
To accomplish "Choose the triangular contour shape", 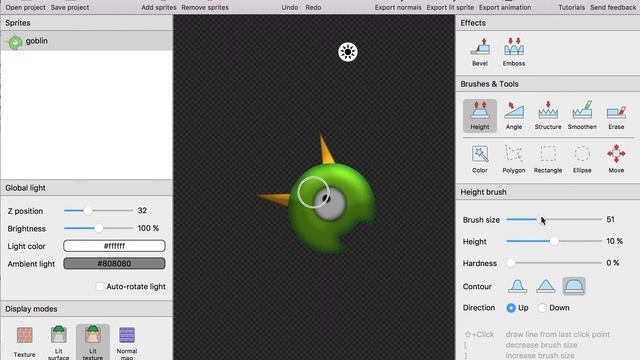I will click(x=546, y=286).
